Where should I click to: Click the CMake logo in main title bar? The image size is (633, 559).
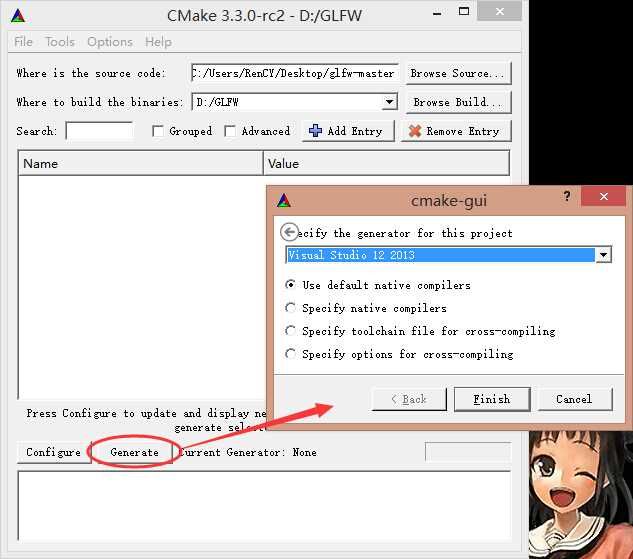18,15
